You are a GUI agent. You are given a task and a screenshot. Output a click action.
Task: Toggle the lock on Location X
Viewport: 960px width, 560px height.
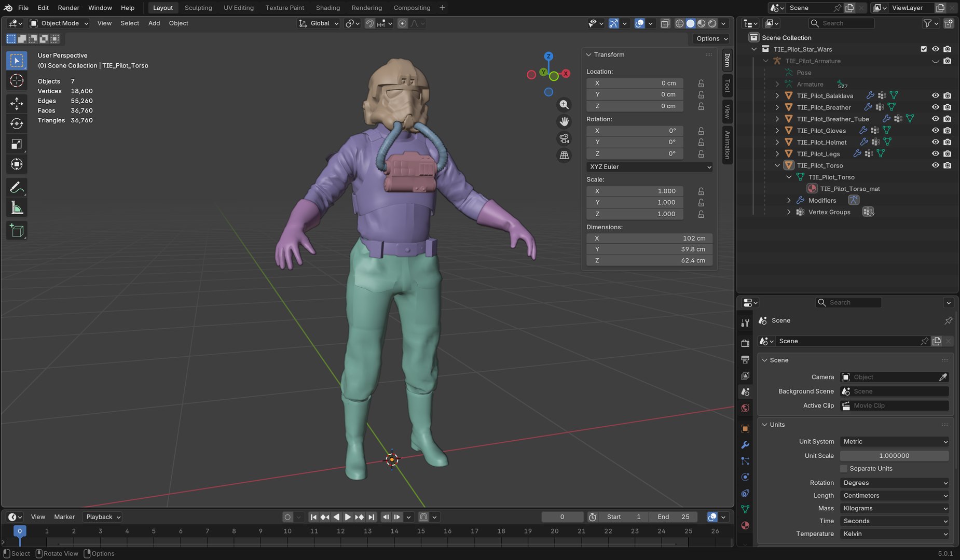click(701, 83)
